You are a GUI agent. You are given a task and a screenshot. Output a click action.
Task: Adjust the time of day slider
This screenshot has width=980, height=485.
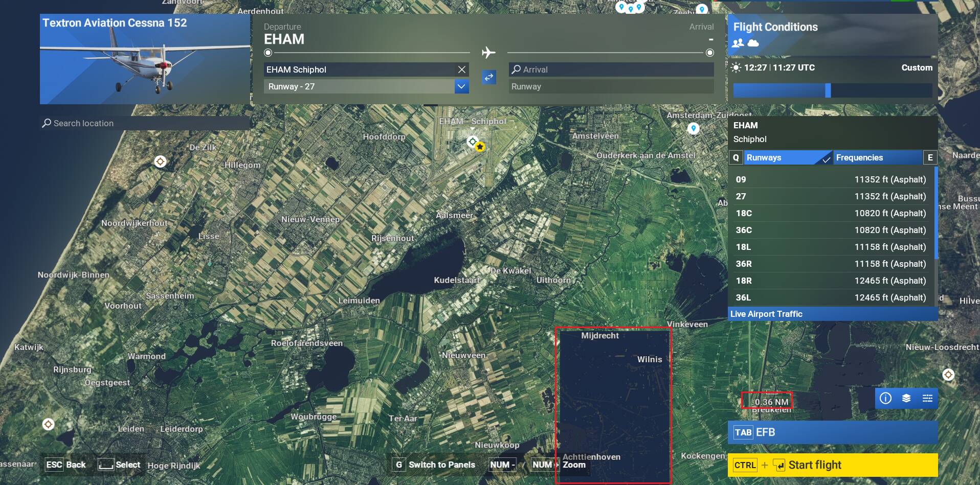pos(828,90)
